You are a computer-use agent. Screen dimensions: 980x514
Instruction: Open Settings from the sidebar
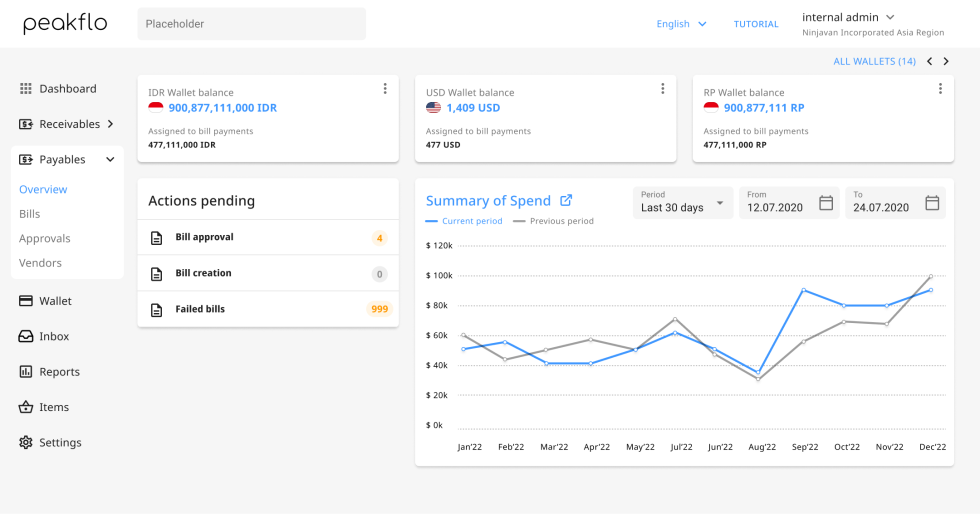(60, 442)
